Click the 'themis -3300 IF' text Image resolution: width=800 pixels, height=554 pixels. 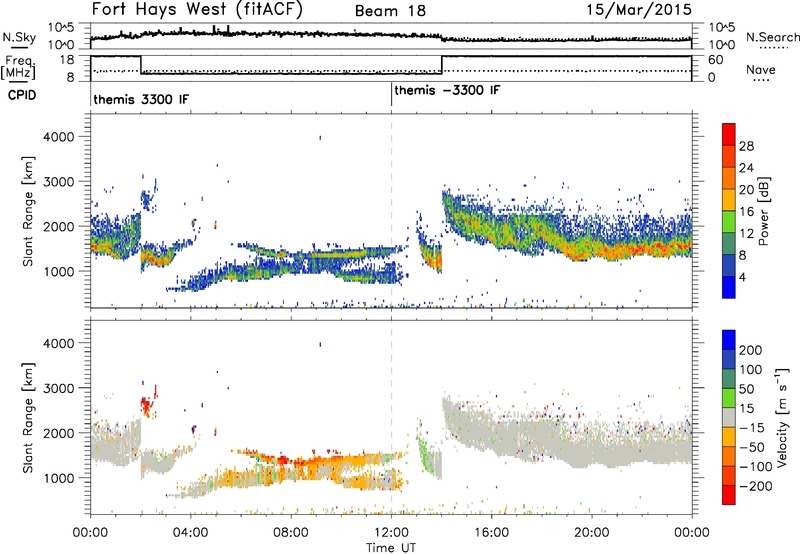[447, 90]
